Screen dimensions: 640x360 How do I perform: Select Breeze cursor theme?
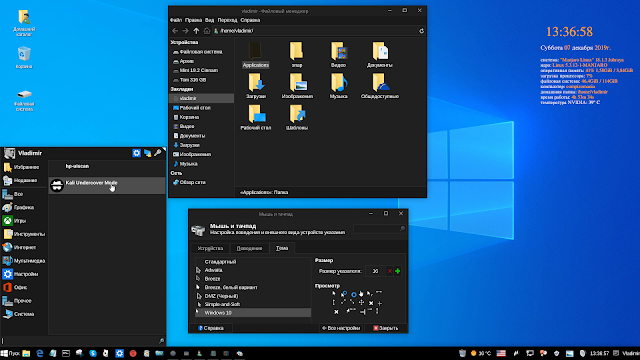click(x=253, y=279)
